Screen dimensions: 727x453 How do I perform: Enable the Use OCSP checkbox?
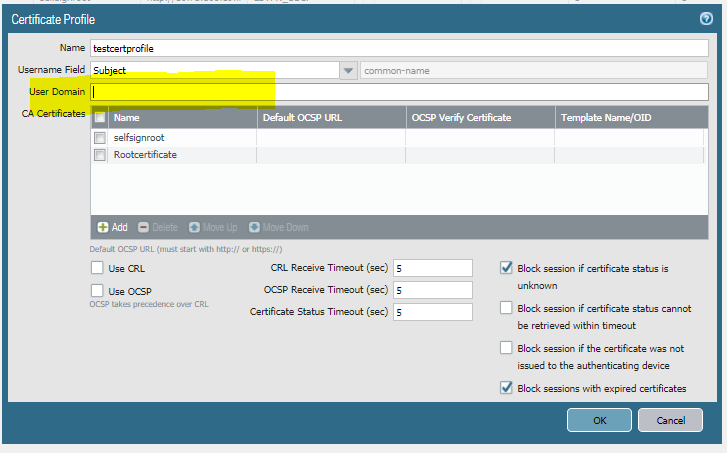[97, 290]
